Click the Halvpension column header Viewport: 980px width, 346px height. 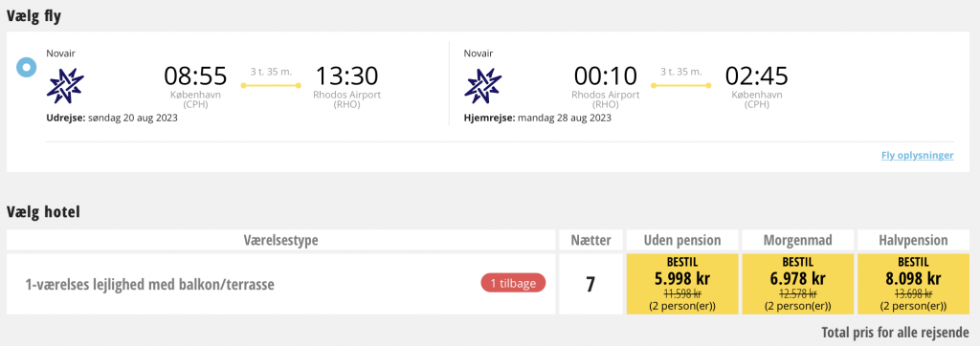tap(912, 241)
